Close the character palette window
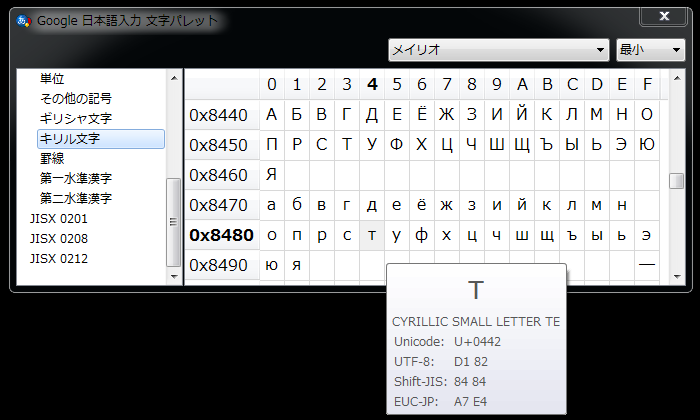The image size is (700, 420). coord(664,16)
